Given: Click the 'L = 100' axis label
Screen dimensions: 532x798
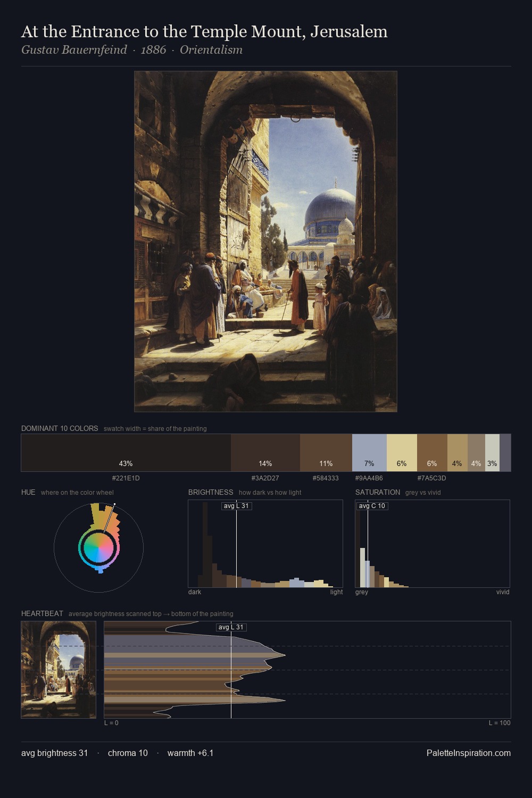Looking at the screenshot, I should [500, 723].
